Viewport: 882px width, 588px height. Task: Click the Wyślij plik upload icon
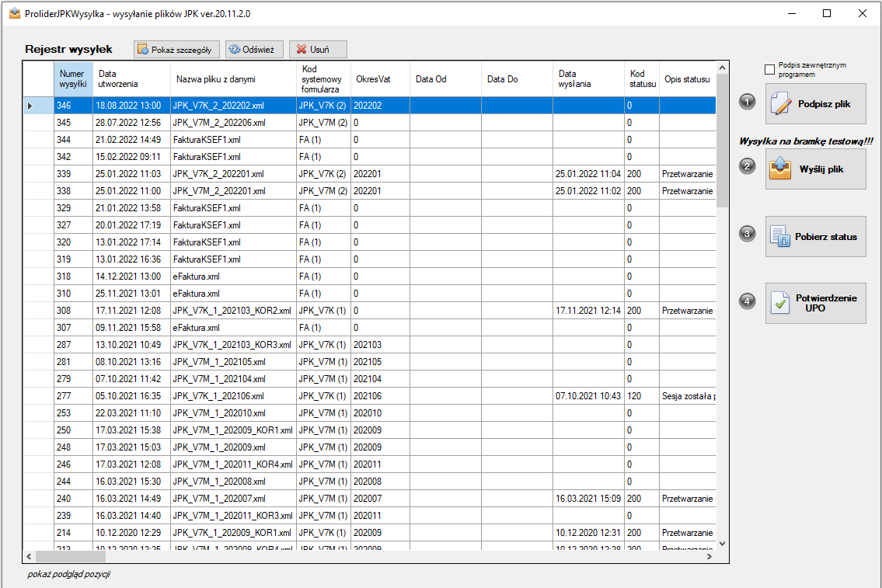point(780,169)
